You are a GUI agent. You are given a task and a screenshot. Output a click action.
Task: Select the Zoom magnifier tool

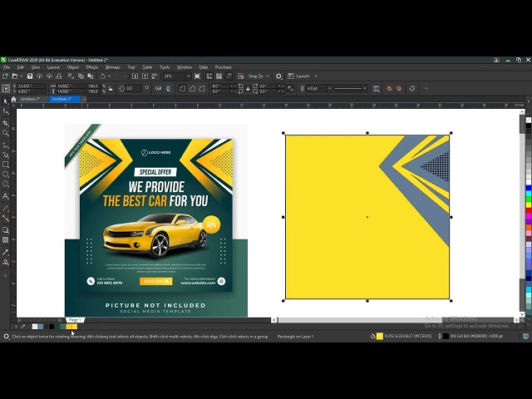click(x=6, y=133)
